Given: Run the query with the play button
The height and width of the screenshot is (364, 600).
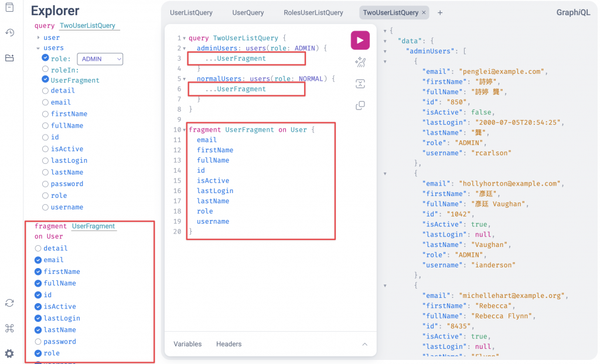Looking at the screenshot, I should (x=360, y=40).
